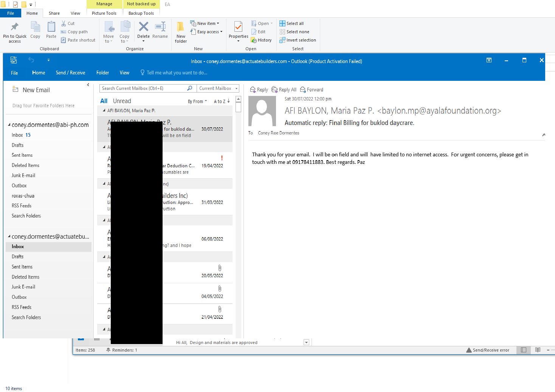
Task: Click Outlook Send/Receive All Folders quick icon
Action: coord(14,60)
